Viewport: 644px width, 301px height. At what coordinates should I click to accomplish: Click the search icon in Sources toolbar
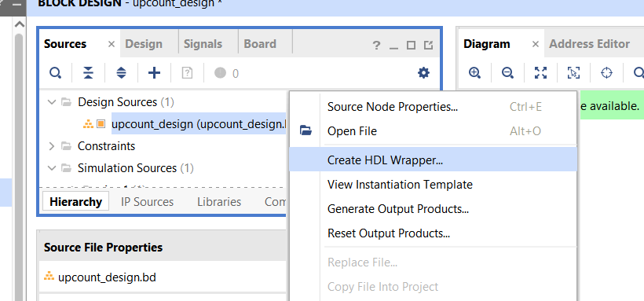pos(56,73)
